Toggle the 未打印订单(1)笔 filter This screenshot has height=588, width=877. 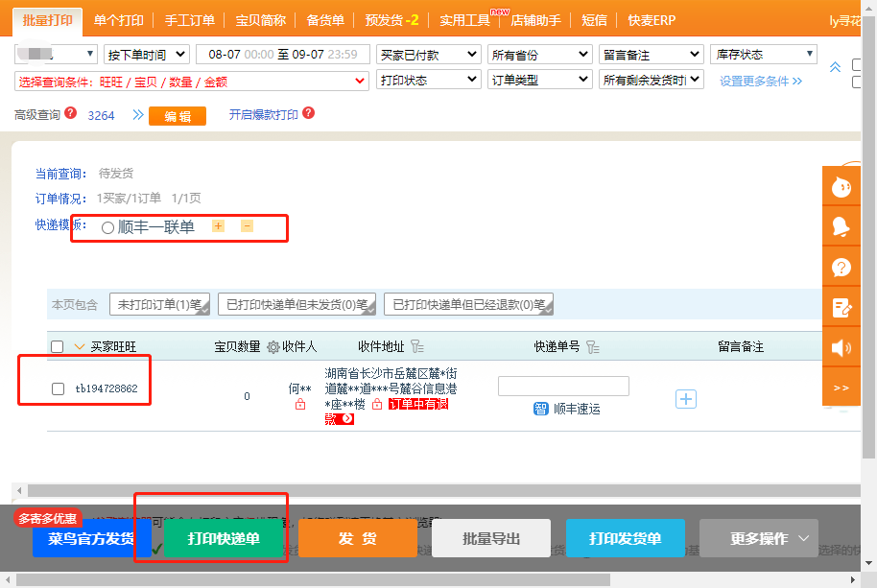[x=160, y=305]
